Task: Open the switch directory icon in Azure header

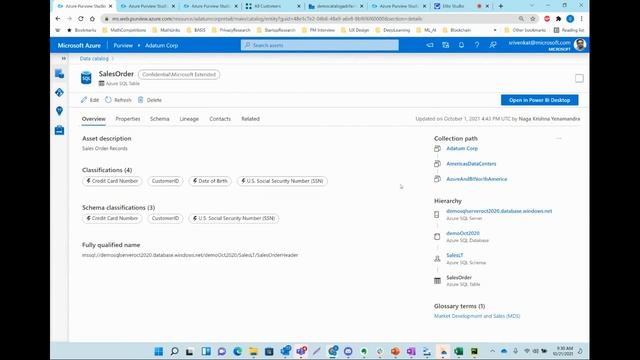Action: (x=446, y=45)
